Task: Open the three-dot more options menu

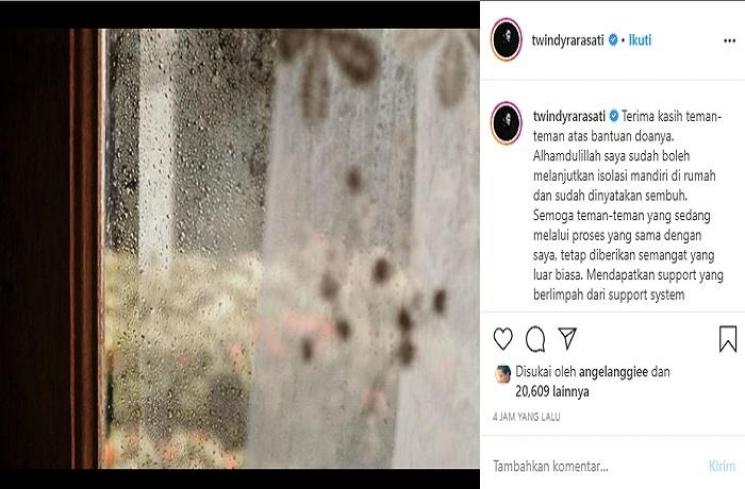Action: pyautogui.click(x=729, y=41)
